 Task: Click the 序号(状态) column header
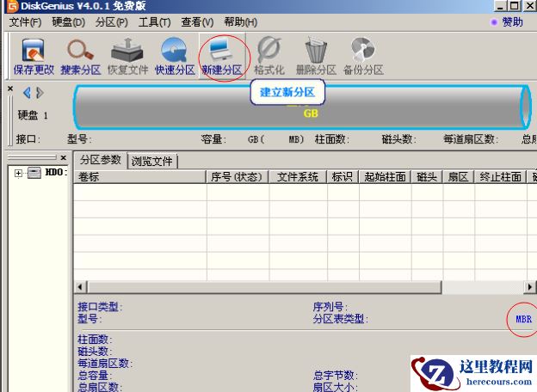pos(238,177)
